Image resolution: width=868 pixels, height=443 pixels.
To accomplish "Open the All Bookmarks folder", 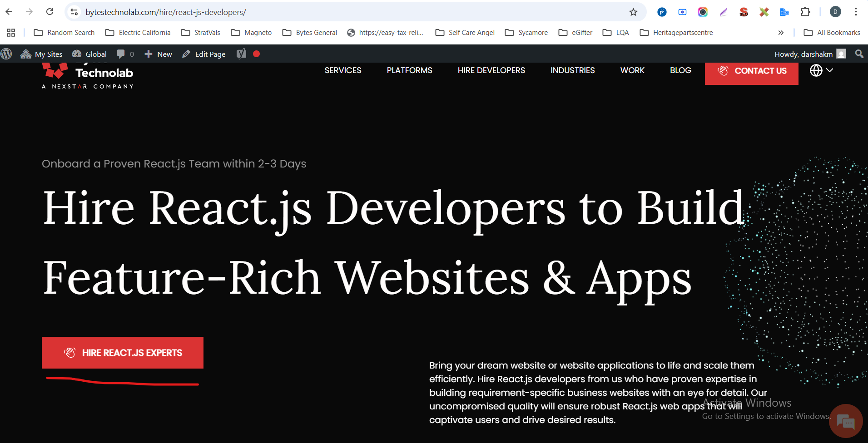I will pyautogui.click(x=832, y=33).
